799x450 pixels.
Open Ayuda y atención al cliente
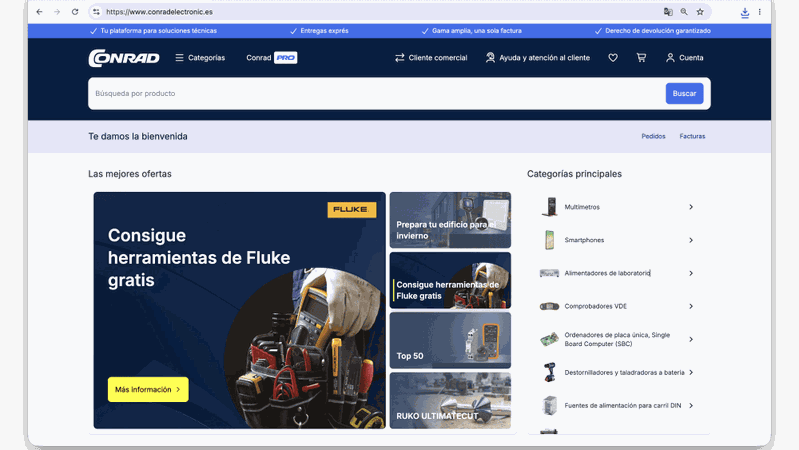(538, 58)
